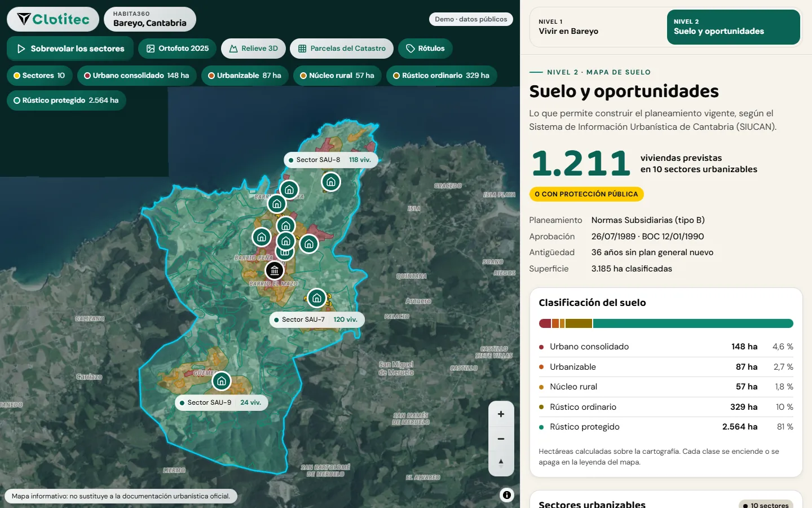The height and width of the screenshot is (508, 812).
Task: Click house marker below Sector SAU-8 label
Action: (x=331, y=182)
